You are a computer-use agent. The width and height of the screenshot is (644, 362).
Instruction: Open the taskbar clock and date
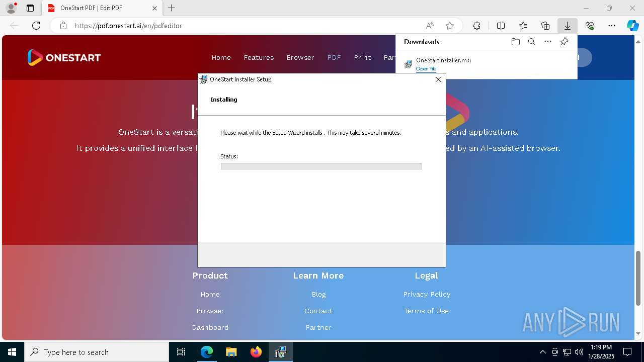[601, 352]
